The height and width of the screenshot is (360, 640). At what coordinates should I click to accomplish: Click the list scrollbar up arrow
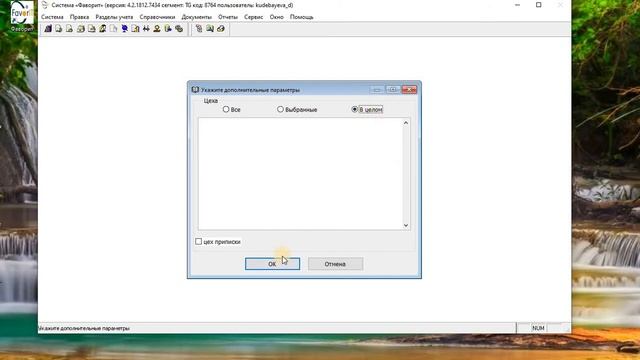[406, 123]
